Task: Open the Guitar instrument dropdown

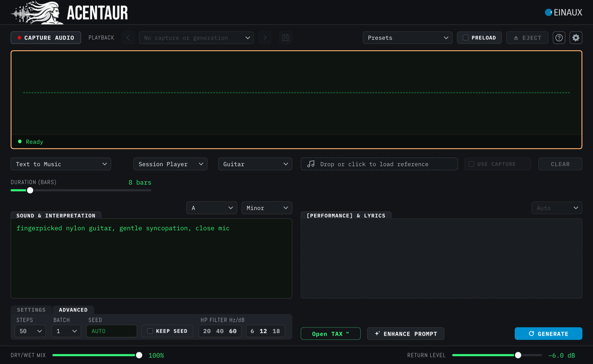Action: (x=255, y=164)
